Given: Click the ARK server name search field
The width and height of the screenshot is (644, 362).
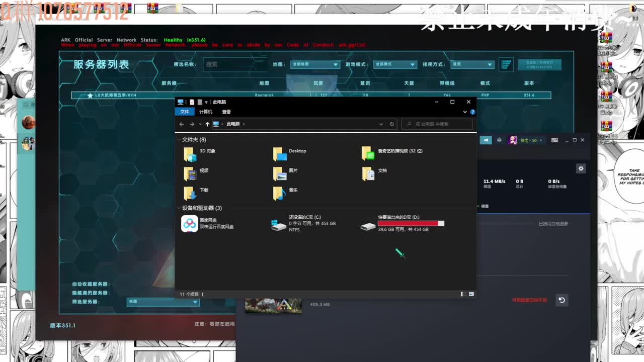Looking at the screenshot, I should coord(235,64).
